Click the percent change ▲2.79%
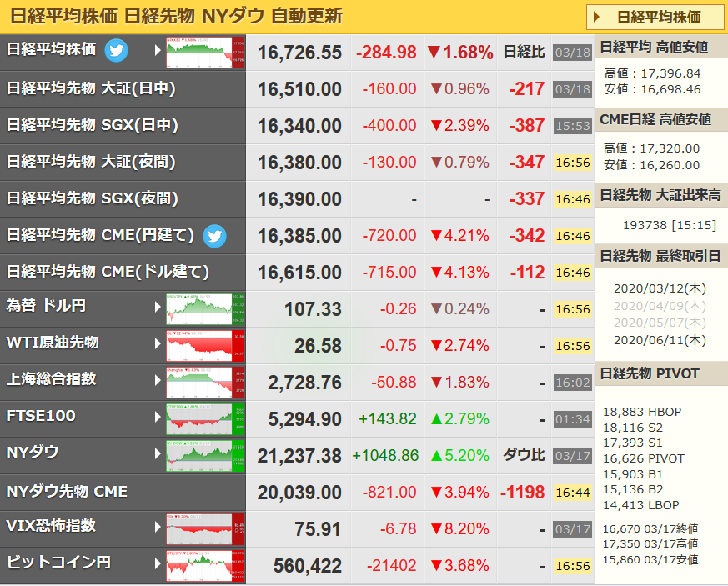This screenshot has width=728, height=586. point(459,419)
